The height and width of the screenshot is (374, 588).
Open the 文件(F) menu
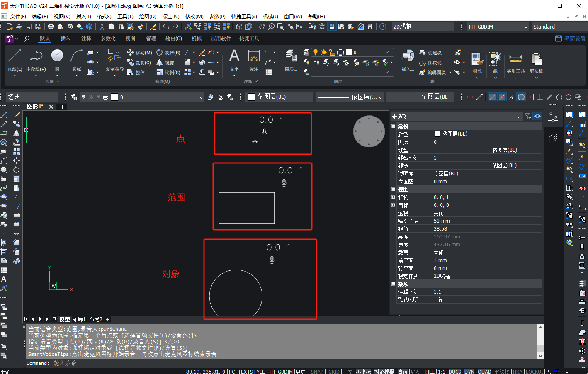tap(18, 16)
